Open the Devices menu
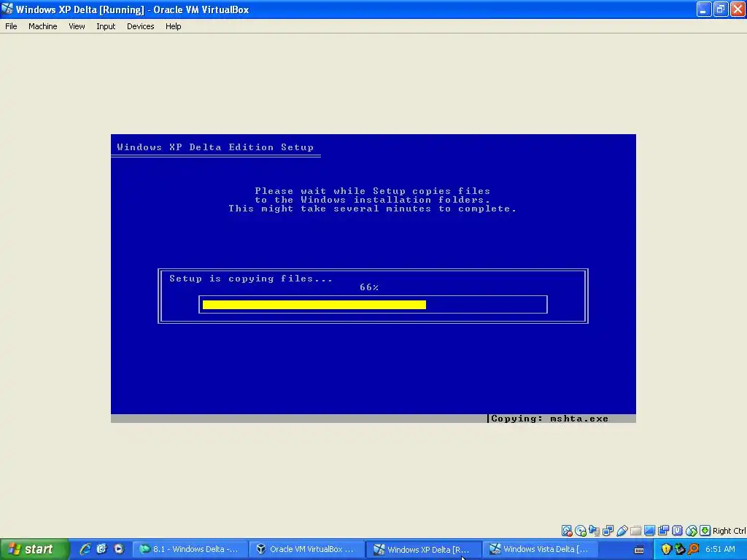This screenshot has height=560, width=747. click(141, 26)
